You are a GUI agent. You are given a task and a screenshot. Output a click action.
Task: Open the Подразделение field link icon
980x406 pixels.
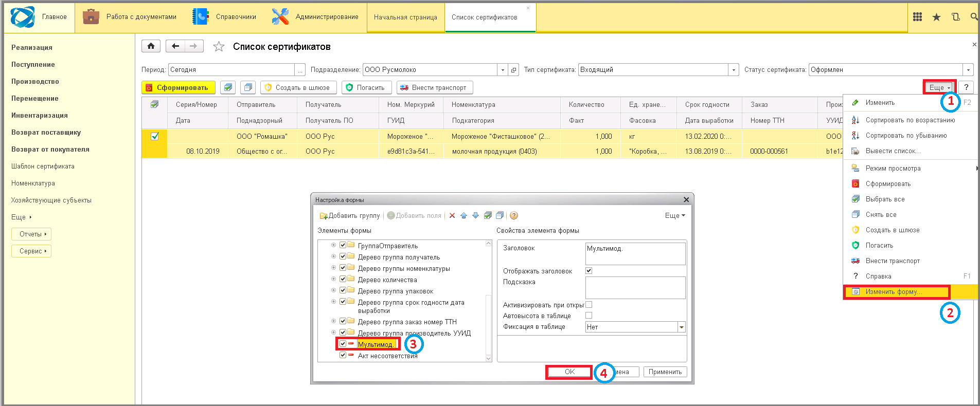click(513, 70)
